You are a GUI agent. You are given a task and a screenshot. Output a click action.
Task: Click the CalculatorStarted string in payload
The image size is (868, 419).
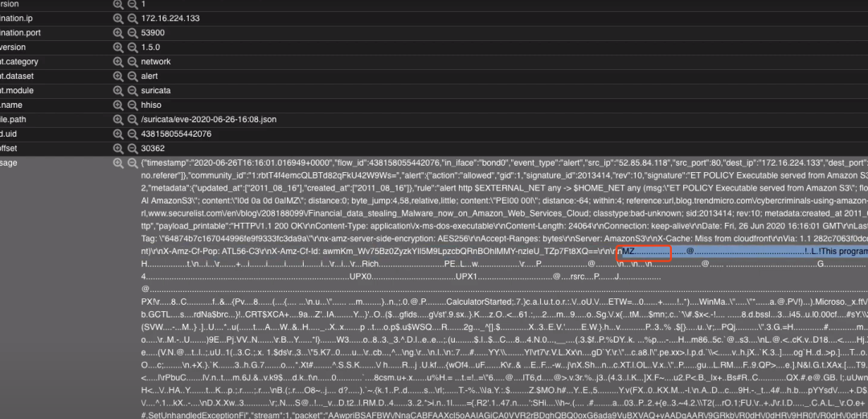click(480, 302)
